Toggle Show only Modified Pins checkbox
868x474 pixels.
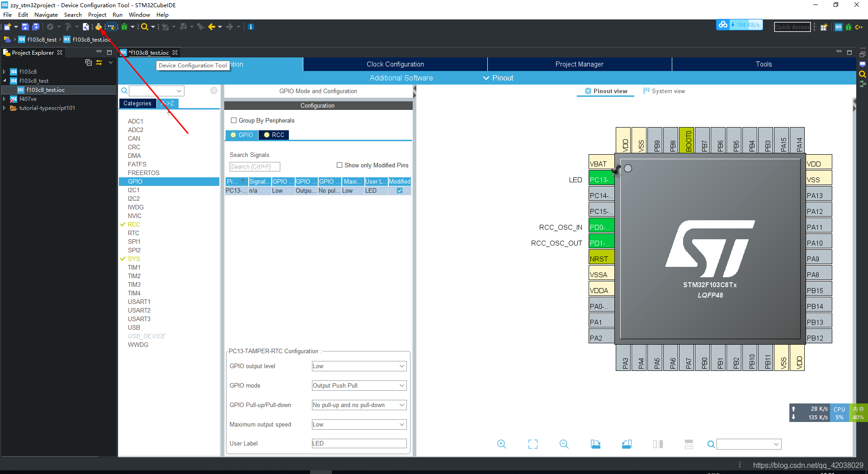[x=340, y=165]
